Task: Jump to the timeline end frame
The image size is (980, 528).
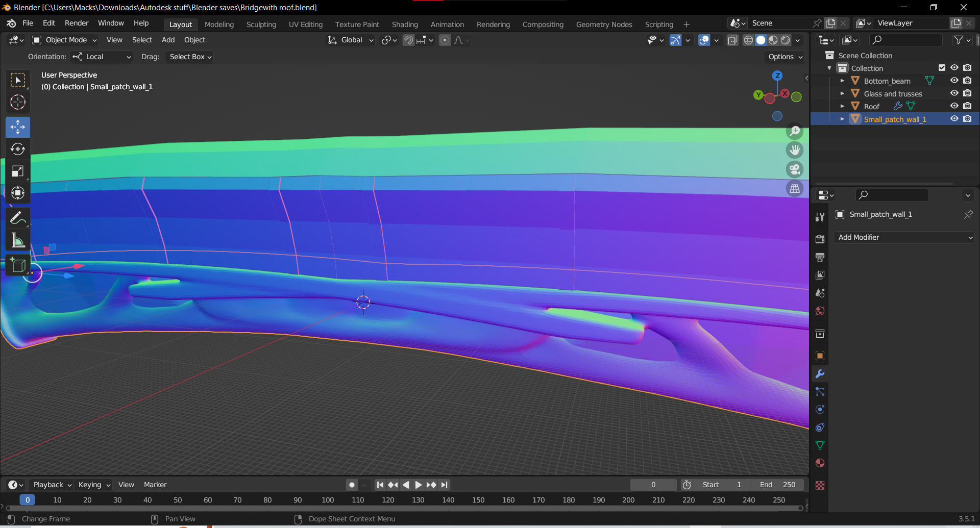Action: pos(445,485)
